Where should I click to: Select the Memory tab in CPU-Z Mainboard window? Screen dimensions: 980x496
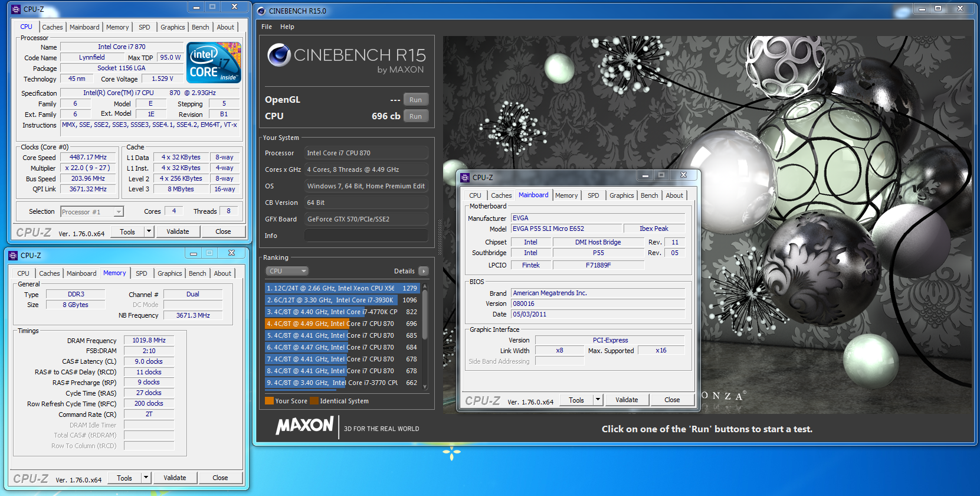[566, 195]
